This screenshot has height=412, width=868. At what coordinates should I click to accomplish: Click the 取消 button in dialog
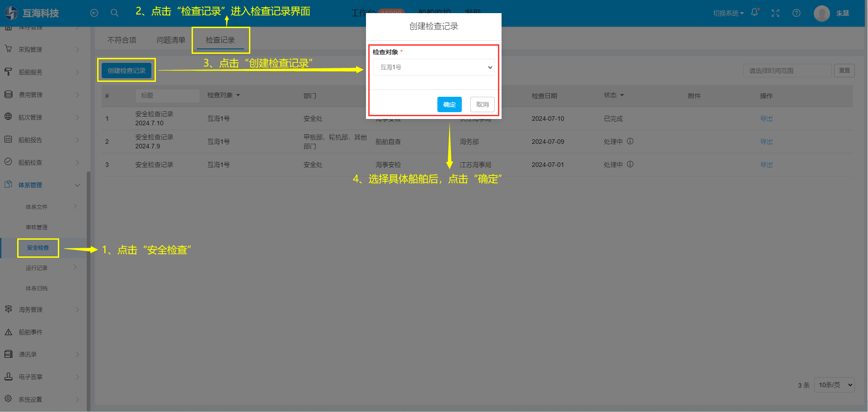pos(482,104)
